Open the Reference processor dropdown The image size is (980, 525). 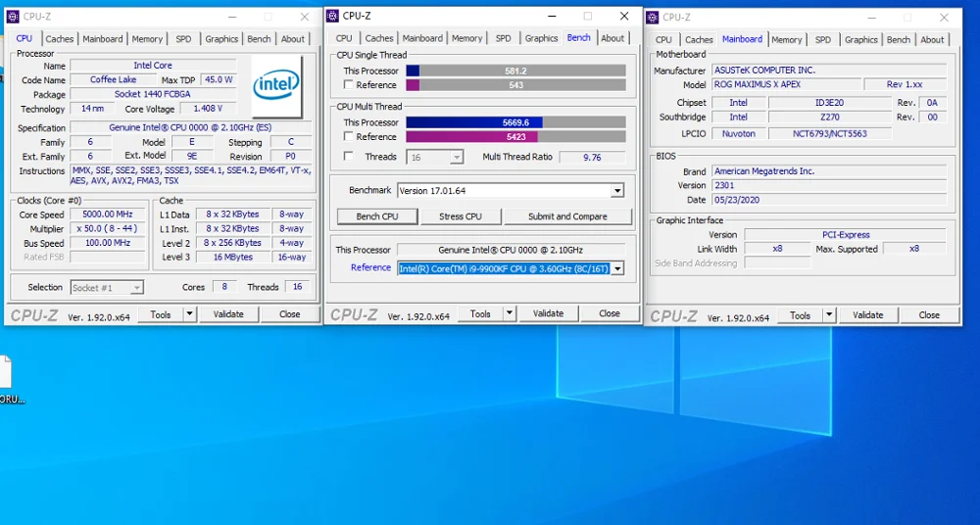pos(616,268)
